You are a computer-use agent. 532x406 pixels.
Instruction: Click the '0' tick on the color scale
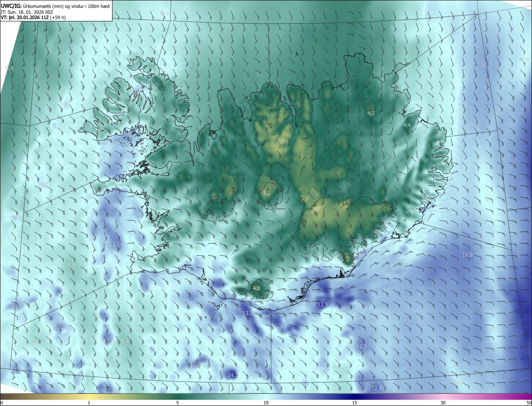[x=2, y=403]
